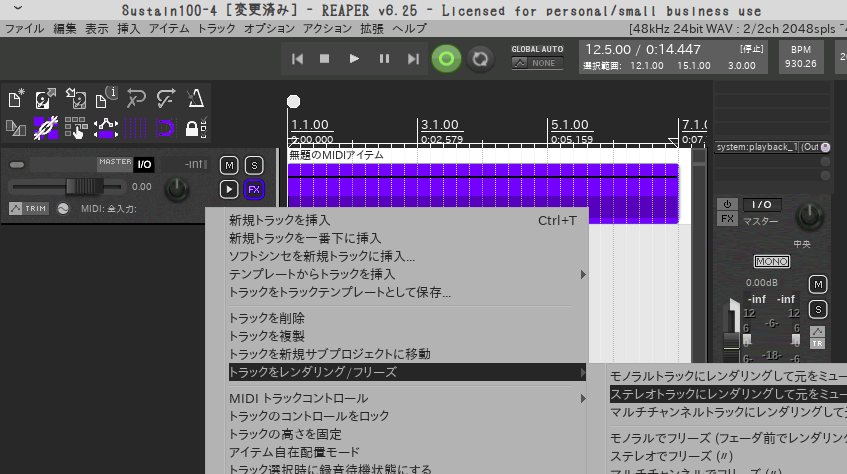This screenshot has width=847, height=474.
Task: Expand テンプレートからトラックを挿入 submenu
Action: (406, 275)
